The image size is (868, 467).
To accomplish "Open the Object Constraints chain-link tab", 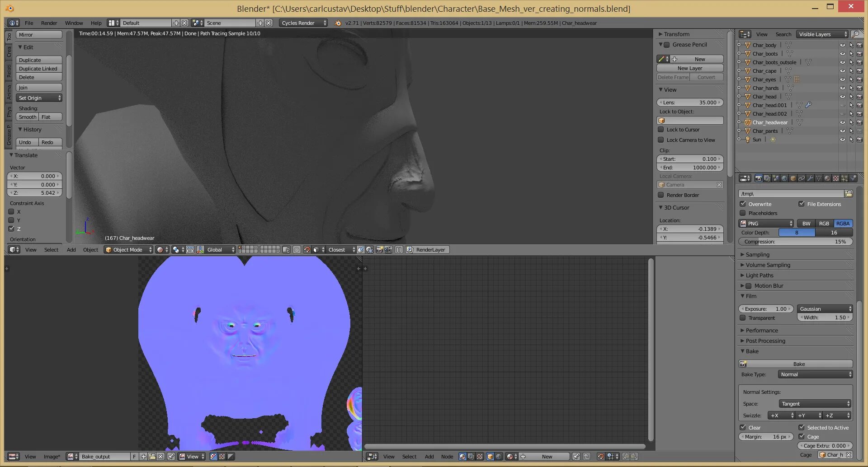I will point(802,178).
